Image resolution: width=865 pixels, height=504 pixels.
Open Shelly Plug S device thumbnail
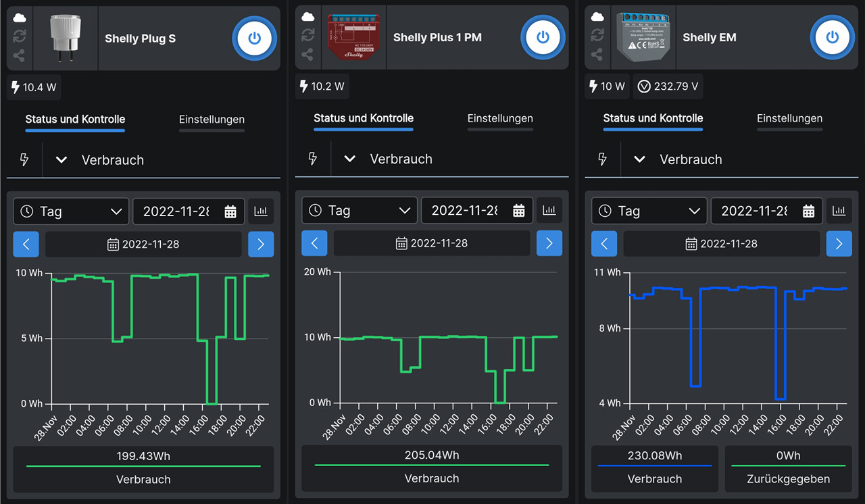pos(66,39)
